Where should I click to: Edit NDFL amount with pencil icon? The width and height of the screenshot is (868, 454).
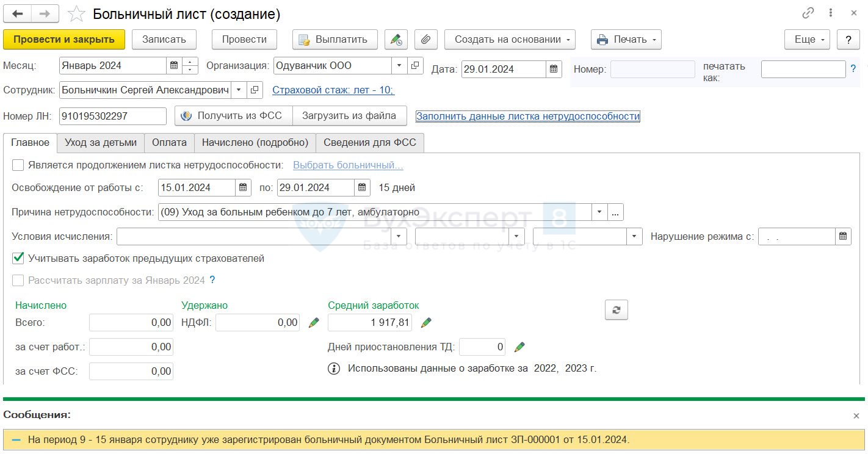click(x=314, y=323)
